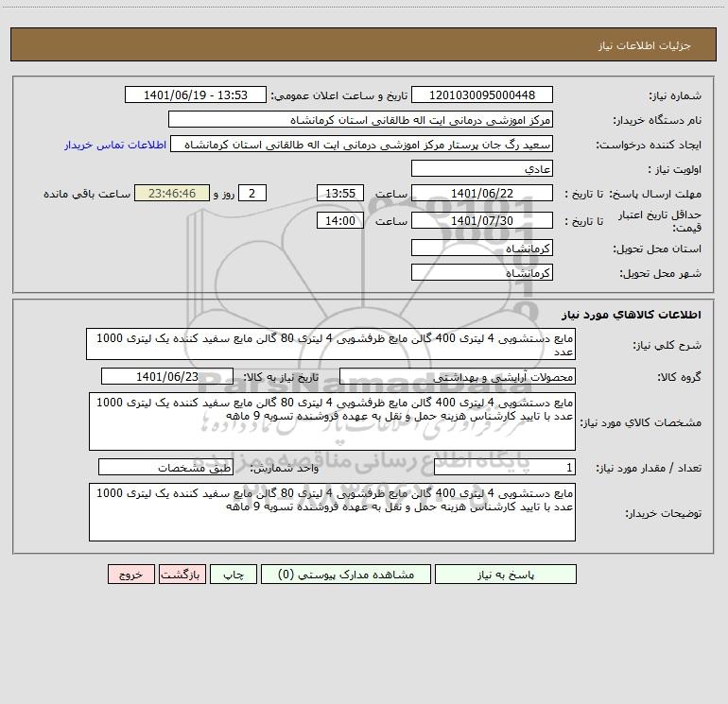Screen dimensions: 728x704
Task: Click the تاریخ نیاز به کالا label
Action: [x=281, y=377]
